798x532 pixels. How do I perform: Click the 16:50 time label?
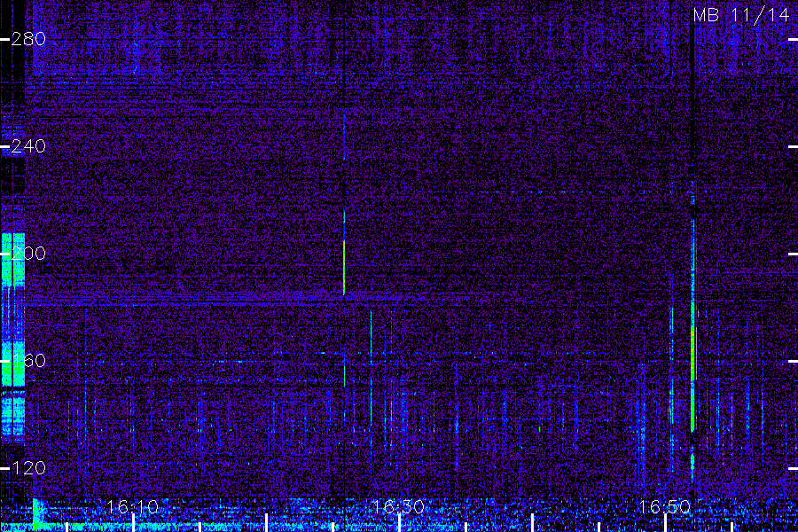[665, 507]
